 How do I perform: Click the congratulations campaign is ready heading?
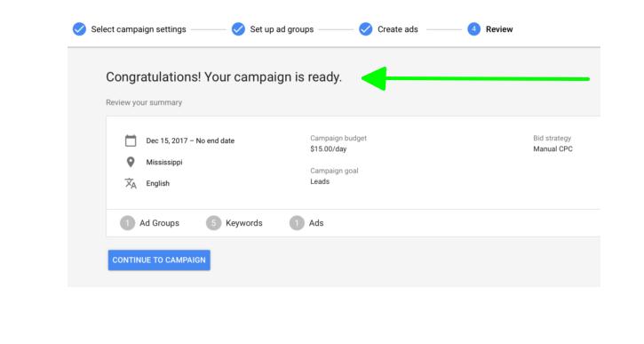224,77
